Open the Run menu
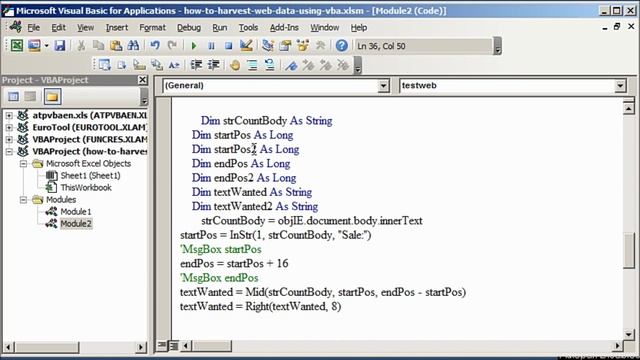 coord(220,27)
